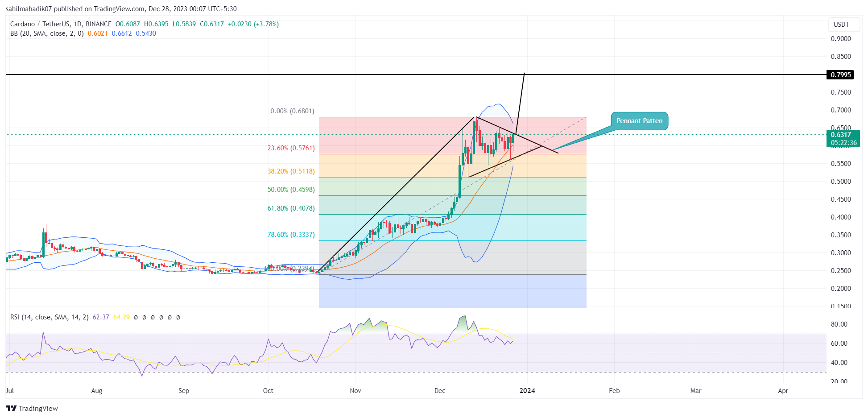Click the 0.5000 price axis label
Image resolution: width=868 pixels, height=418 pixels.
[841, 182]
